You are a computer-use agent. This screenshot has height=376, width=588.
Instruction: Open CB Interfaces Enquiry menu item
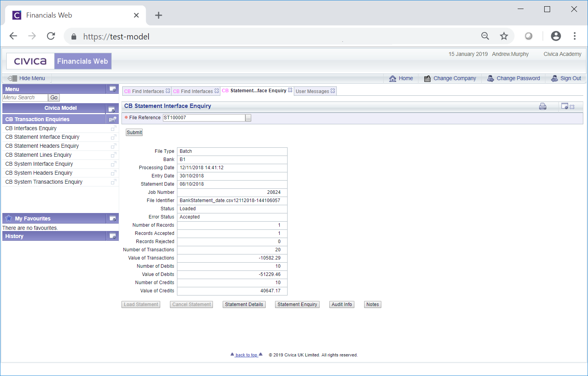click(31, 128)
